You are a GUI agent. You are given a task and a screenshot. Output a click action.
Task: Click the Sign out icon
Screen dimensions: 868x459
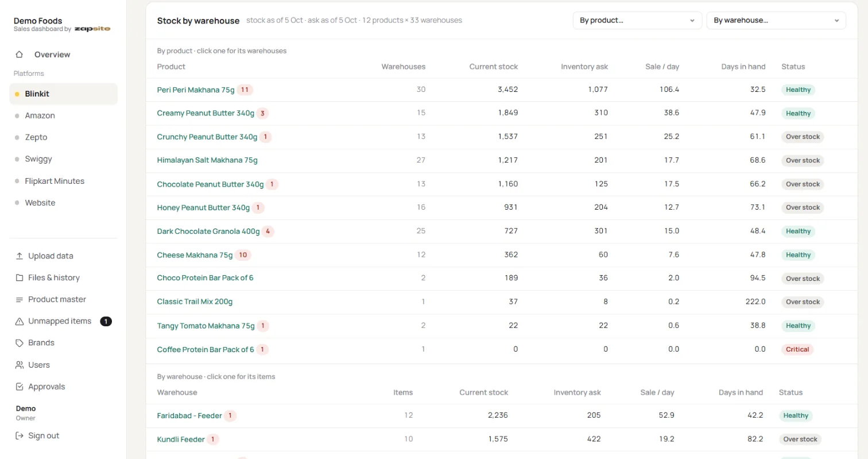20,435
